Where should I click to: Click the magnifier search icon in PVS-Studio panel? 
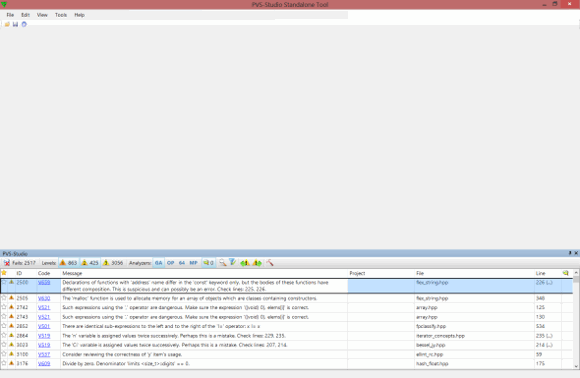point(222,263)
